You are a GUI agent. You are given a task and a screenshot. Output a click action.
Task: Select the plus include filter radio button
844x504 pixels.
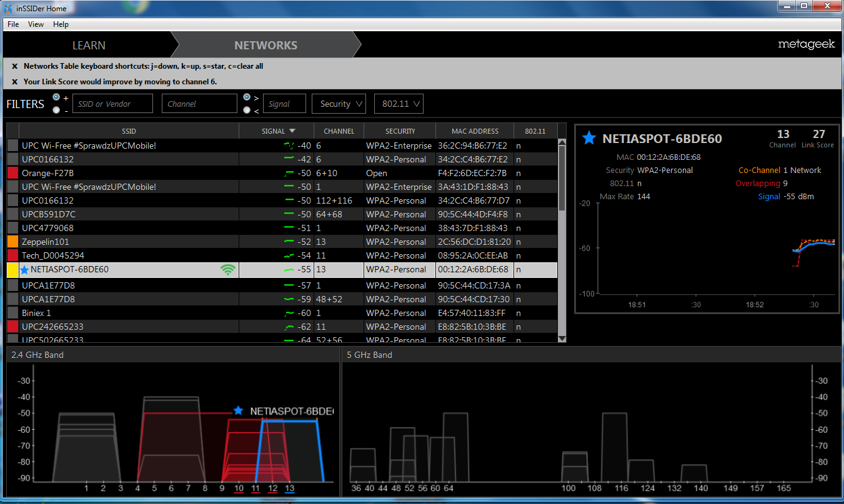(x=57, y=97)
